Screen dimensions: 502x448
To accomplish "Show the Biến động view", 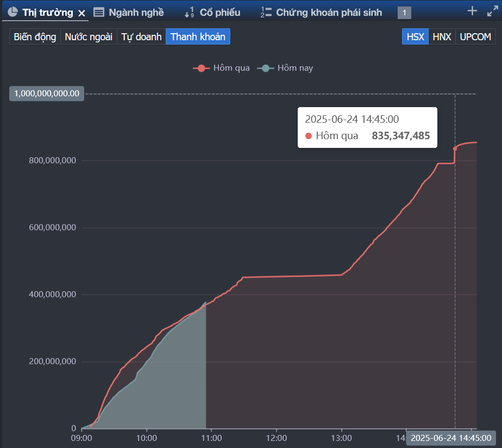I will pos(35,37).
